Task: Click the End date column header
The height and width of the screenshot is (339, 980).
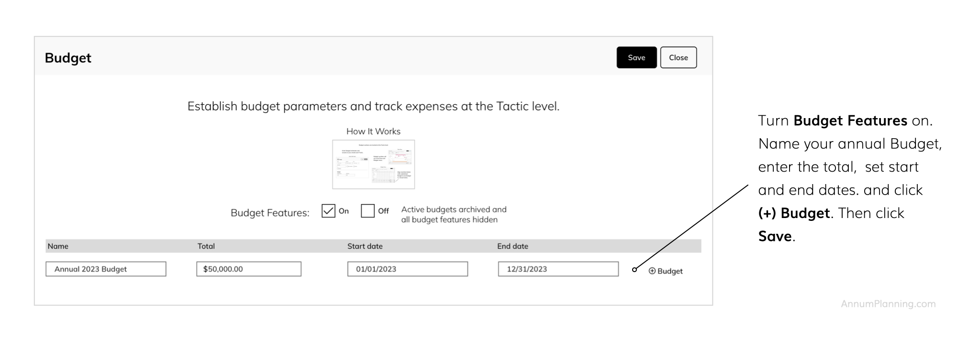Action: tap(512, 246)
